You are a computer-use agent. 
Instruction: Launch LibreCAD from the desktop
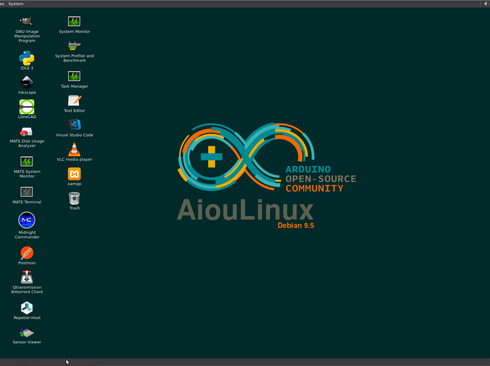(27, 107)
